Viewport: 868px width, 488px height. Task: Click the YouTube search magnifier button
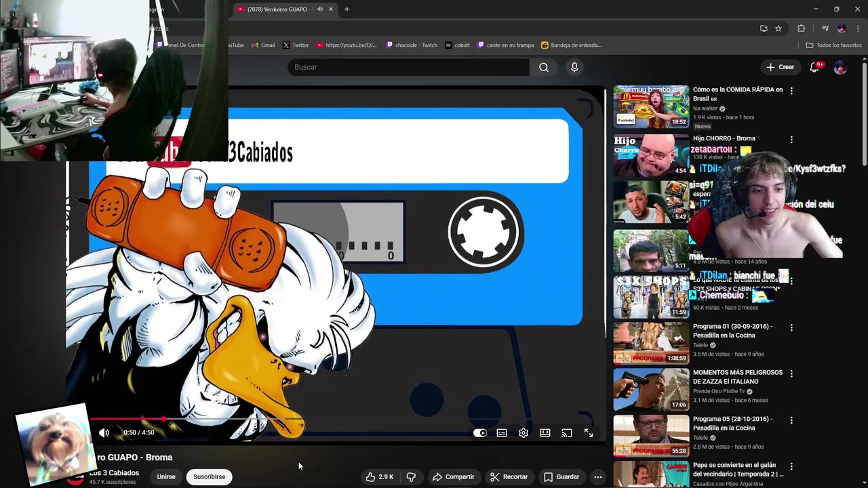click(543, 67)
